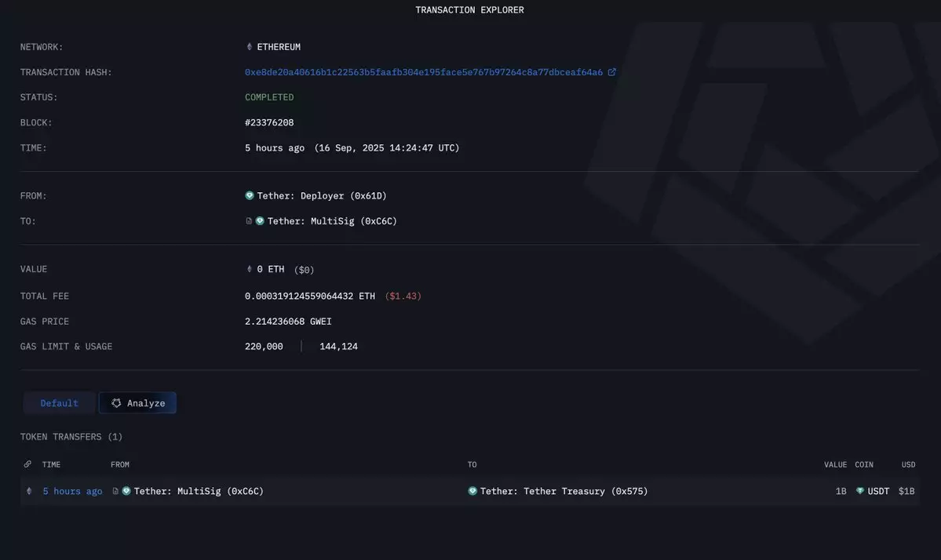This screenshot has height=560, width=941.
Task: Open Tether: MultiSig (0xC6C) in the token transfer row
Action: coord(199,491)
